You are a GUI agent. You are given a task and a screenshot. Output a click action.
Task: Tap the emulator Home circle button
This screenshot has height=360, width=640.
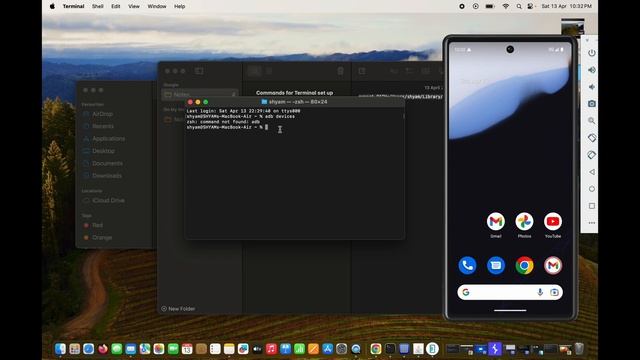pyautogui.click(x=591, y=189)
